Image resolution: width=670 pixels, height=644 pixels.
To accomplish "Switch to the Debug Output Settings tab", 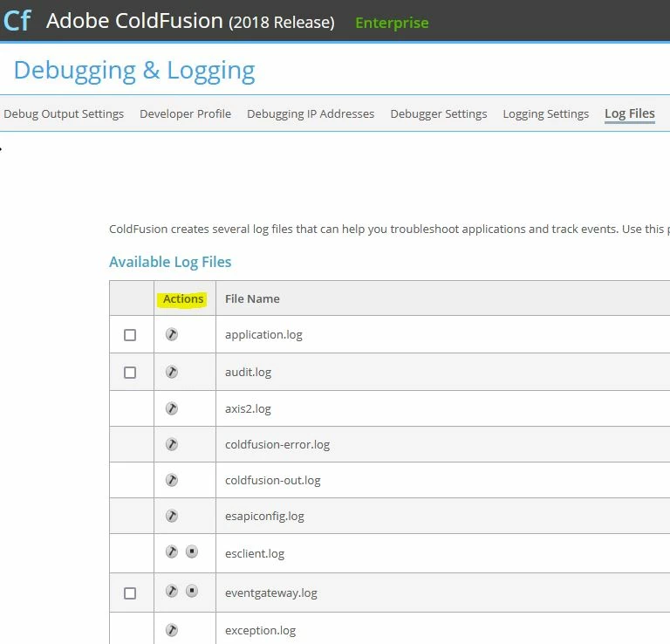I will [64, 113].
